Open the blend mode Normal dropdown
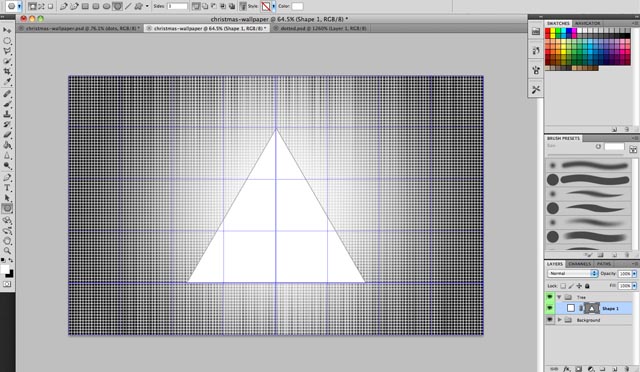This screenshot has width=640, height=372. pyautogui.click(x=572, y=273)
